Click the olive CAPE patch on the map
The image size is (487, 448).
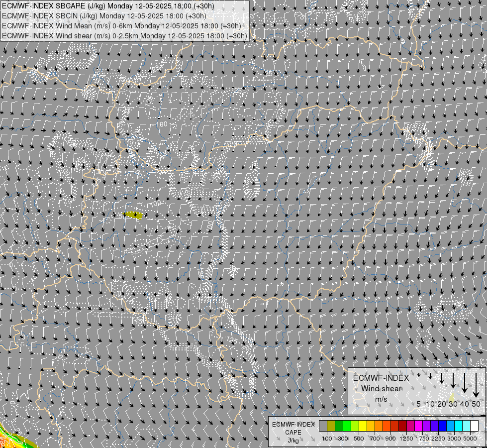coord(133,215)
